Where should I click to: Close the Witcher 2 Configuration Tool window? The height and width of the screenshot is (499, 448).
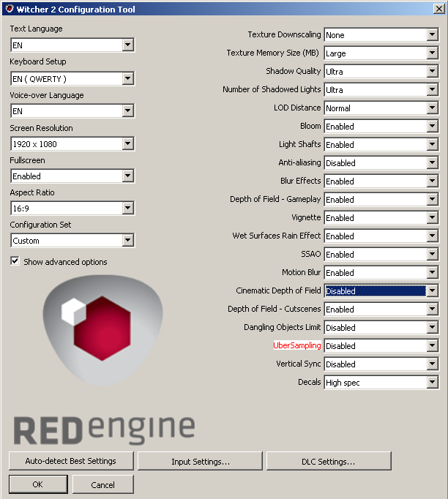(438, 9)
